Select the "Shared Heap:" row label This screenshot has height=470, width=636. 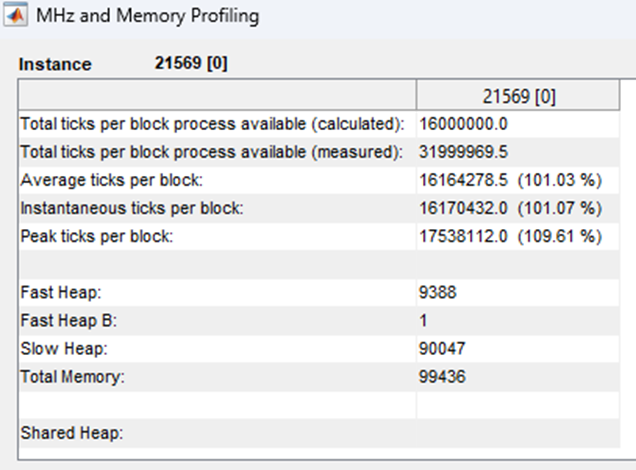70,434
